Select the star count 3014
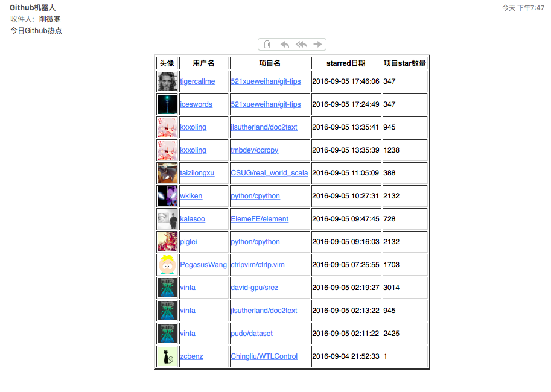 click(x=392, y=288)
